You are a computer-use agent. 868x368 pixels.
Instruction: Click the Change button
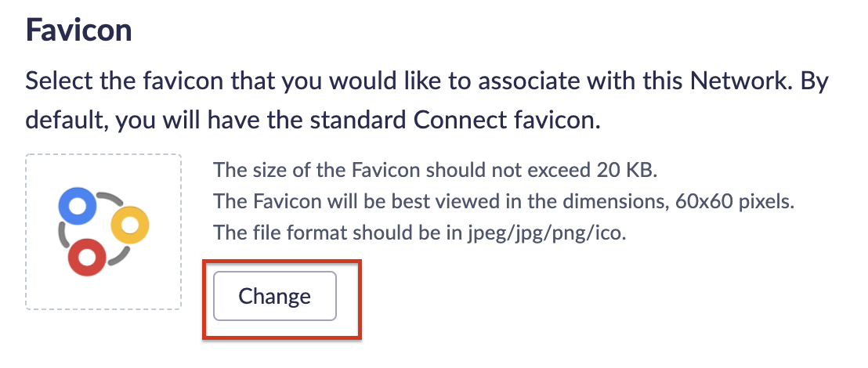point(275,296)
